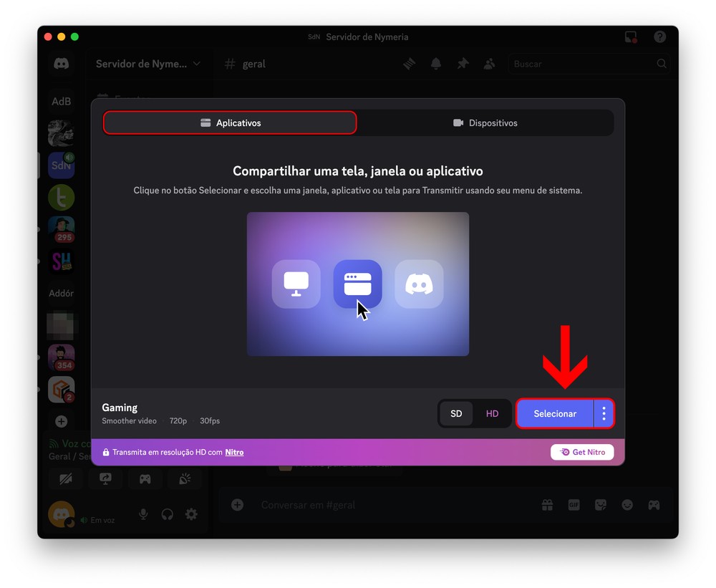Open the Nitro link in banner
This screenshot has height=588, width=716.
(234, 453)
